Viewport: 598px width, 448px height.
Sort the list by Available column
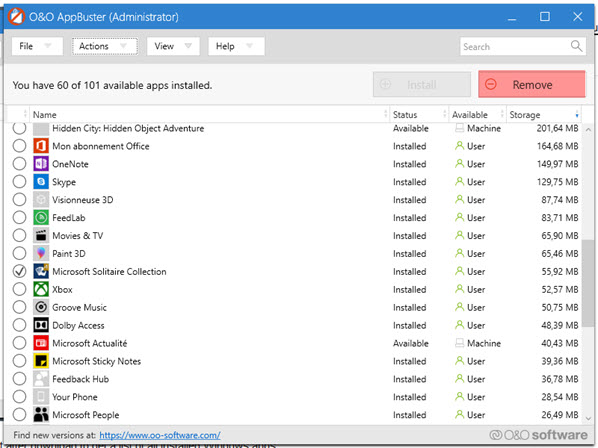(477, 115)
